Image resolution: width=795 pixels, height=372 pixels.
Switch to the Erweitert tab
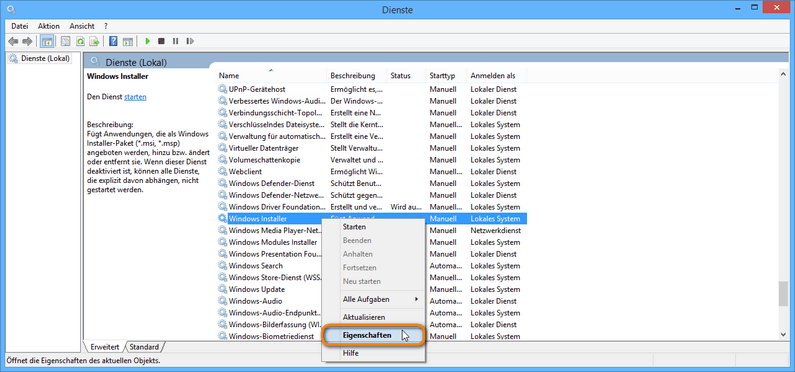pos(105,347)
